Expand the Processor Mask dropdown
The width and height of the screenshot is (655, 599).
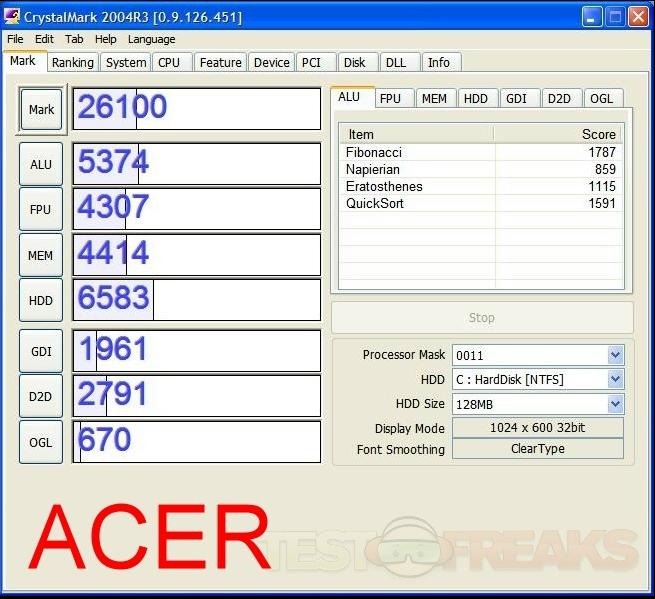[614, 355]
